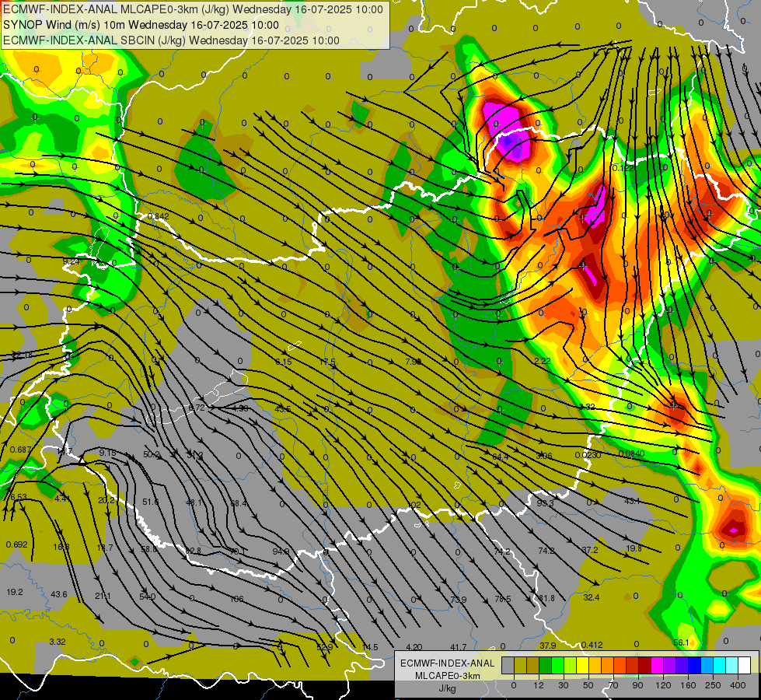761x700 pixels.
Task: Click map value 14.5
Action: click(x=370, y=648)
